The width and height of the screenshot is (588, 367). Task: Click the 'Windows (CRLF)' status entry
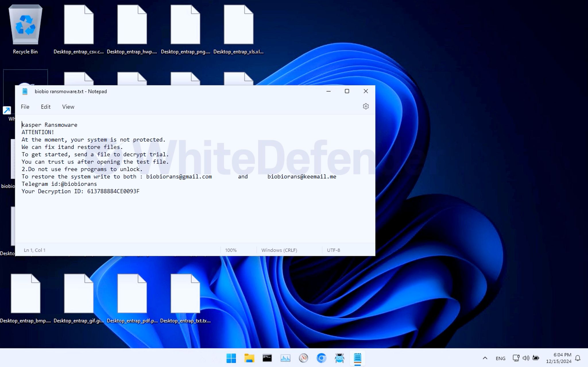coord(279,250)
